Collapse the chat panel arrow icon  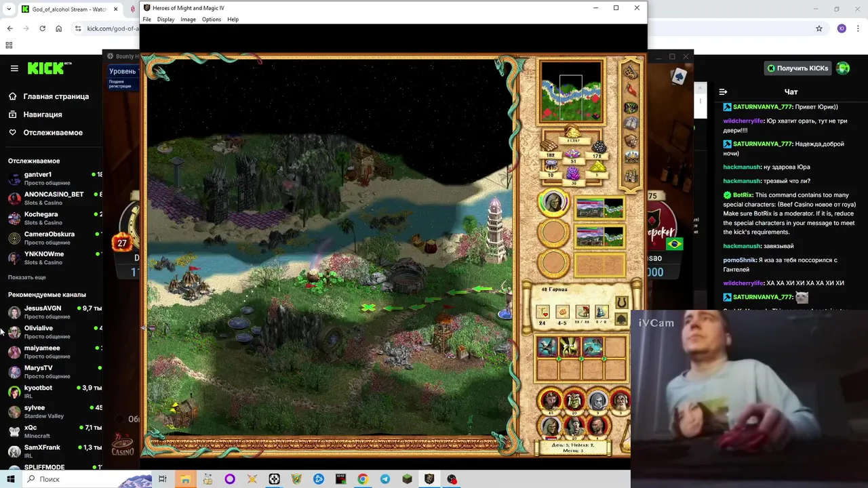coord(723,92)
